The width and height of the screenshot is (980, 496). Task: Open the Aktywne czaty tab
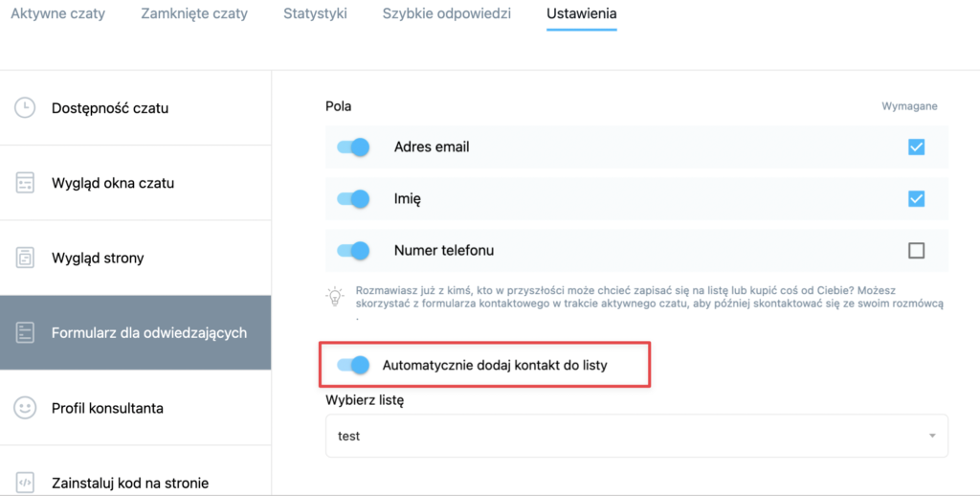[x=57, y=13]
